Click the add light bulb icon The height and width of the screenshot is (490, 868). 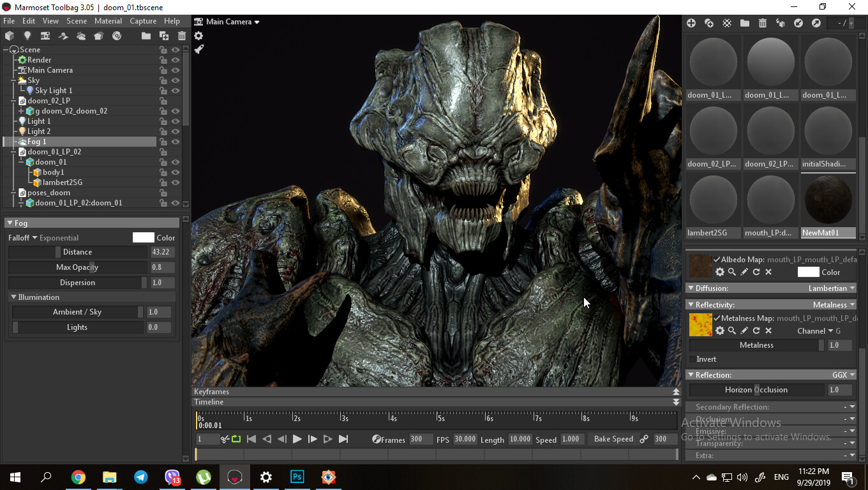tap(27, 36)
